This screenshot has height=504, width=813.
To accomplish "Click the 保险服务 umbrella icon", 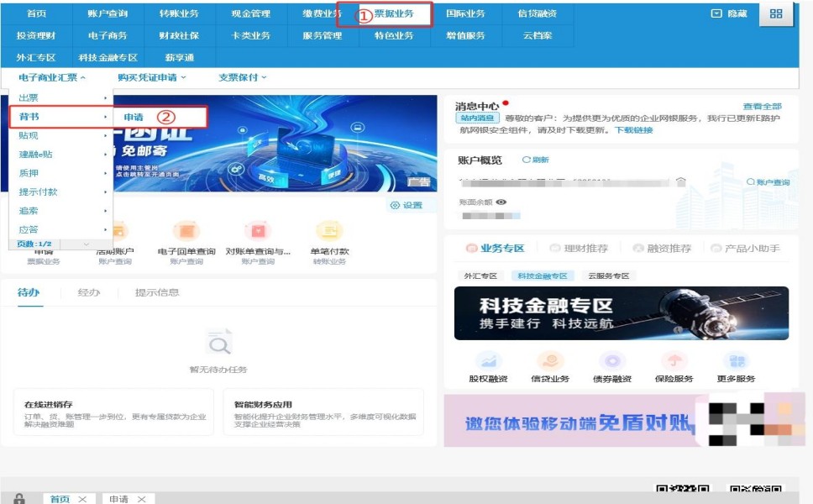I will (674, 361).
